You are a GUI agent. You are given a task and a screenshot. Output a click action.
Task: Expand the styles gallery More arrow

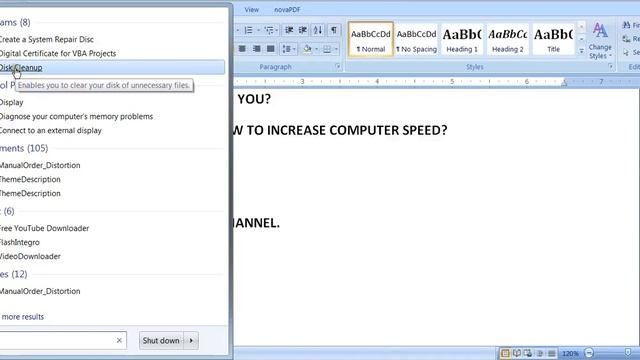coord(582,51)
